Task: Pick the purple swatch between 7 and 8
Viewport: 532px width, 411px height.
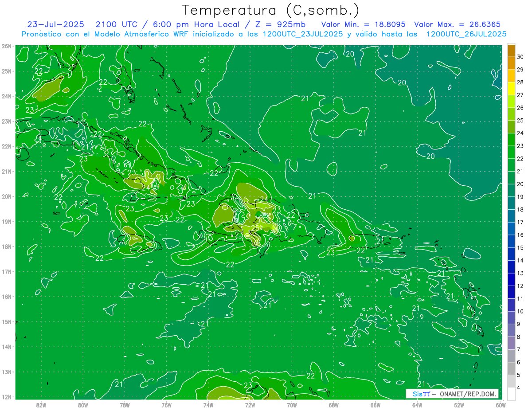Action: [x=511, y=343]
